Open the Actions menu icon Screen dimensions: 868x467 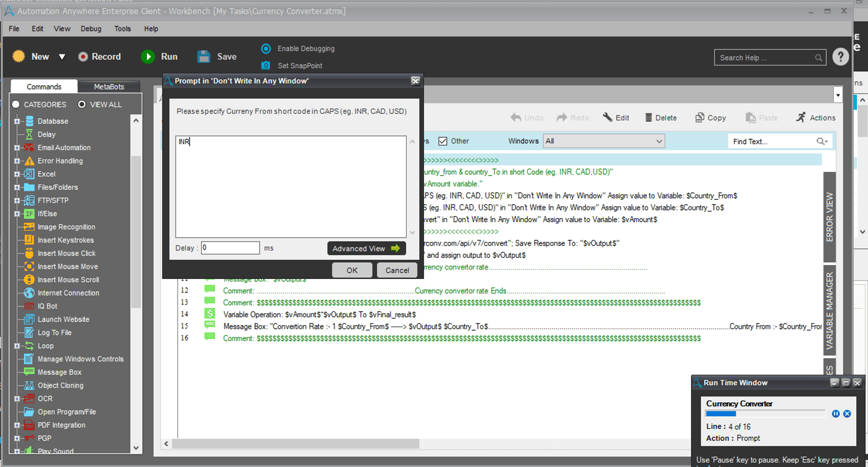(800, 117)
